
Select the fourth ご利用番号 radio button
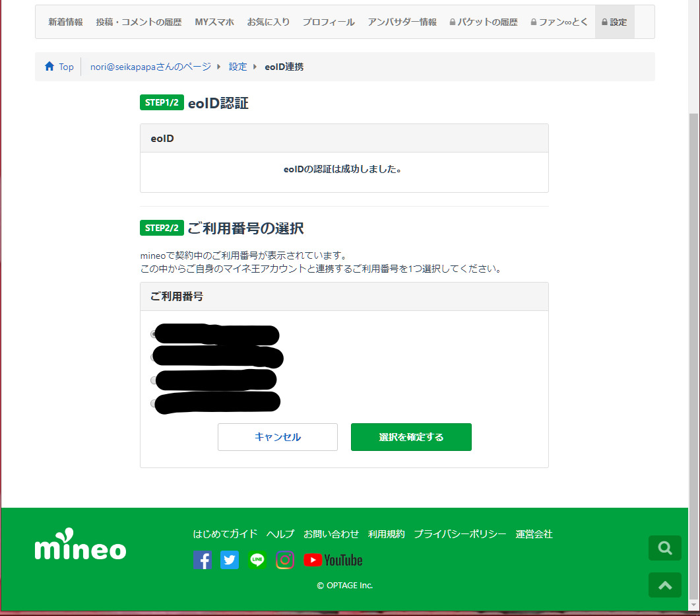[x=154, y=403]
